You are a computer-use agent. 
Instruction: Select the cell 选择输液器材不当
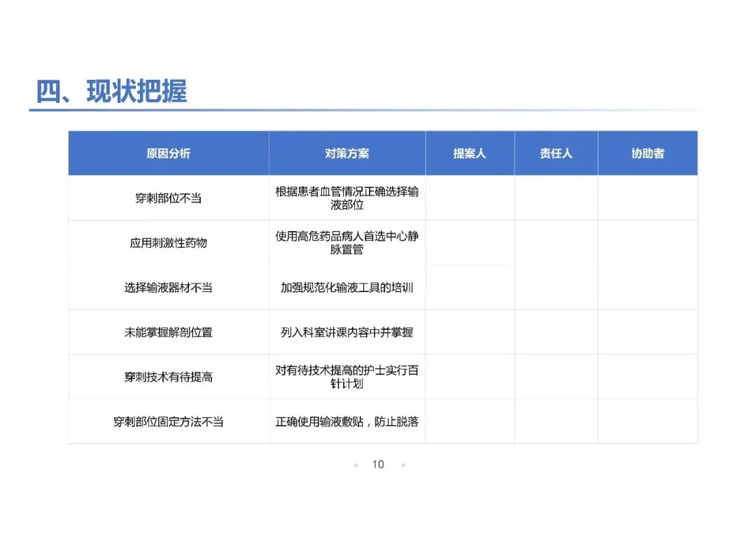[169, 288]
